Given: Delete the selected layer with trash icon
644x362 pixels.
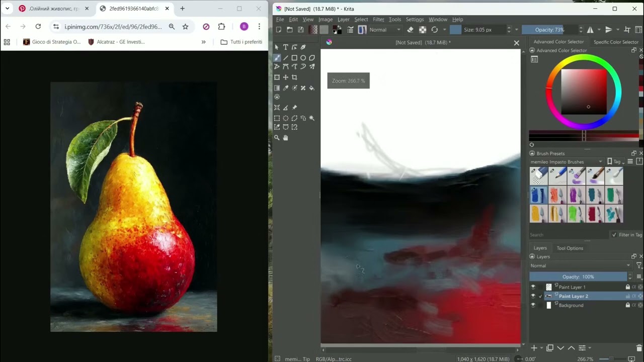Looking at the screenshot, I should point(639,348).
